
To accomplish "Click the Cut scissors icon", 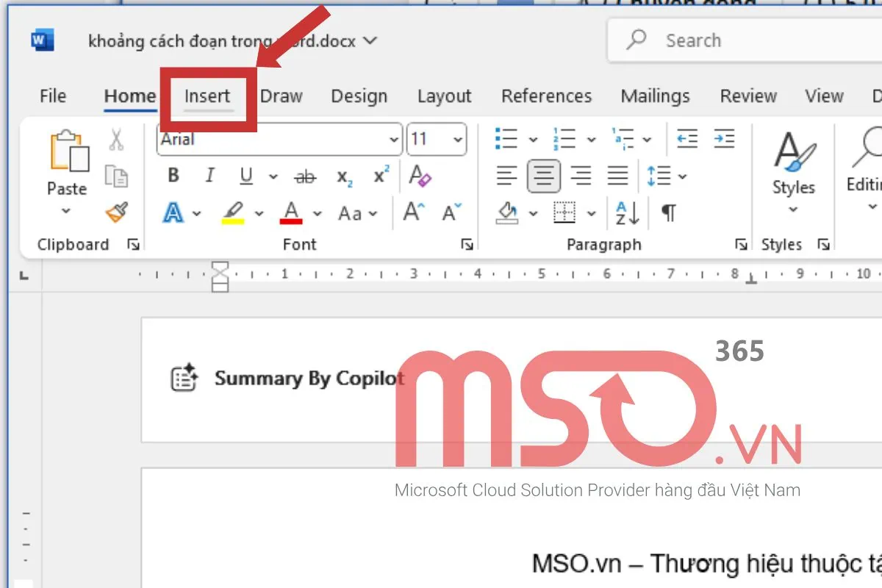I will click(x=116, y=139).
